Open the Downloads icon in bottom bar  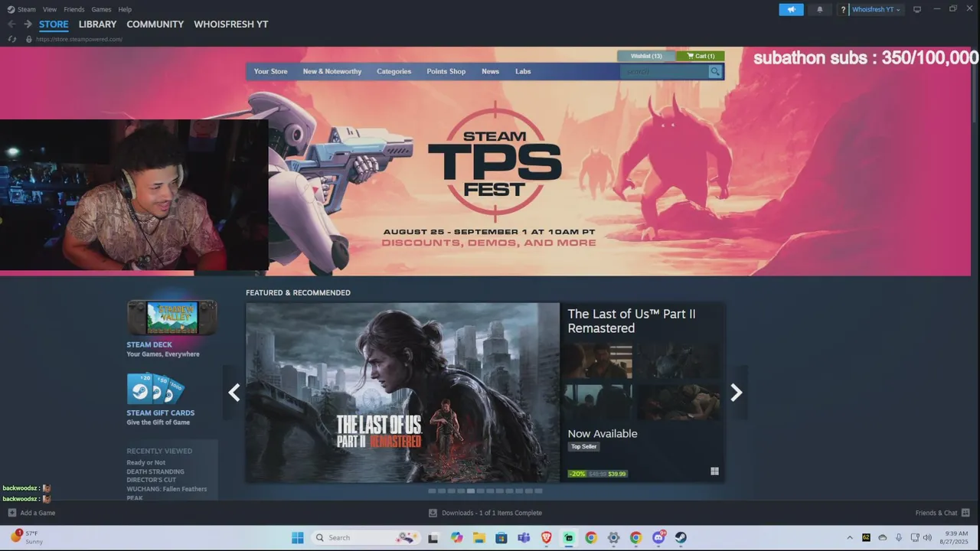pos(433,513)
